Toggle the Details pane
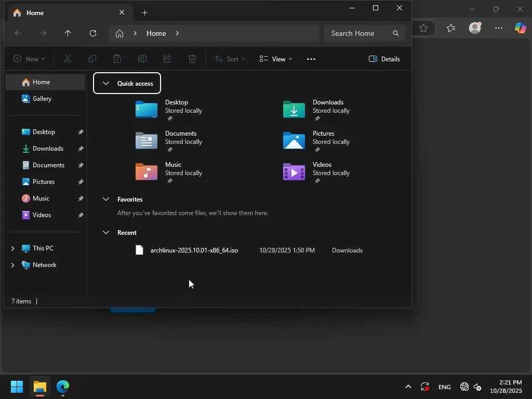 384,59
